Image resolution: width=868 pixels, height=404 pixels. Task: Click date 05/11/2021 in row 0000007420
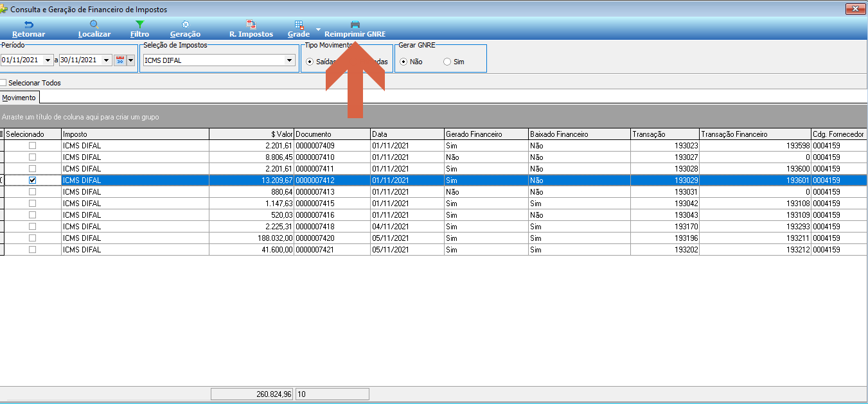[407, 238]
